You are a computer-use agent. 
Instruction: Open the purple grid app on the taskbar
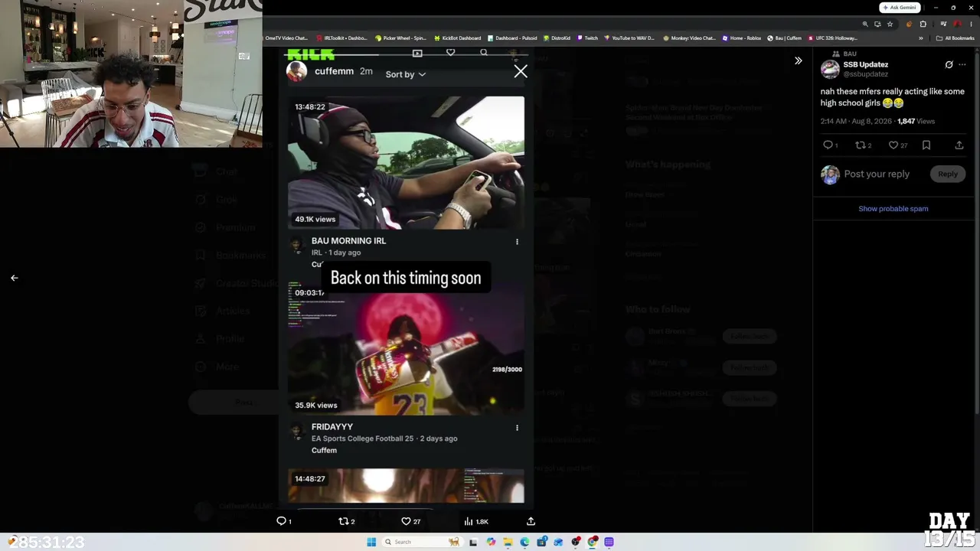[609, 542]
